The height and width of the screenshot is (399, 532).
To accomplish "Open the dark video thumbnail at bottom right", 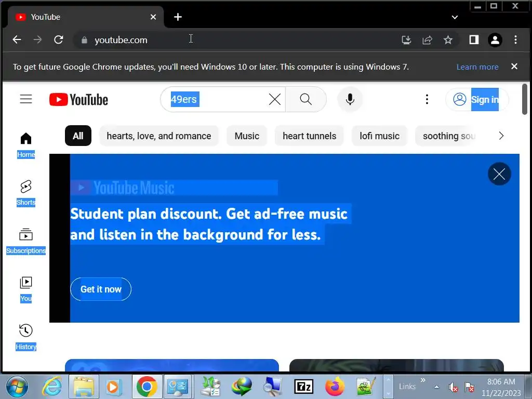I will [396, 365].
